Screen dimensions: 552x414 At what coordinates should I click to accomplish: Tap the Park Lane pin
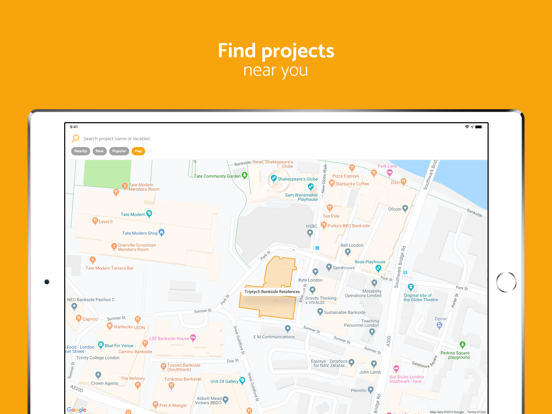tap(390, 172)
